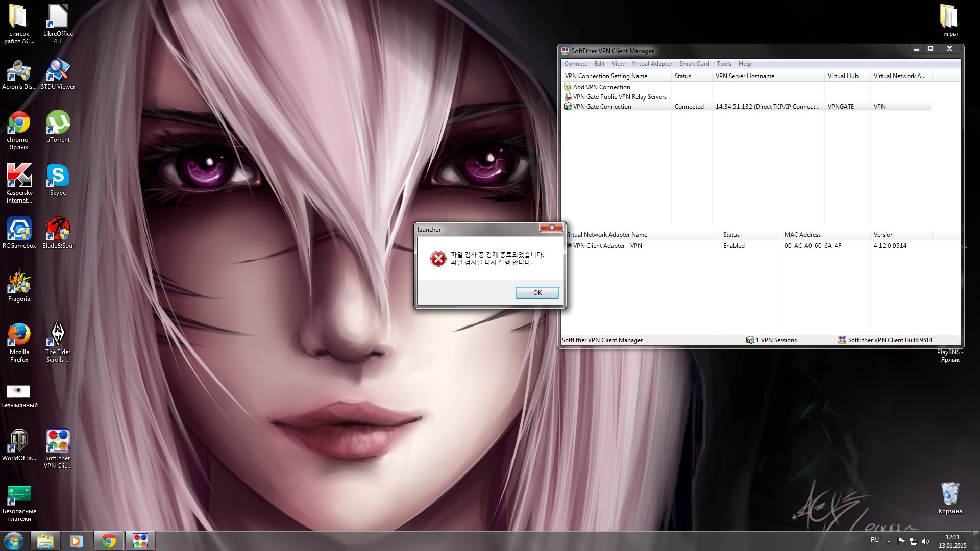Screen dimensions: 980x551
Task: Show hidden tray icons arrow
Action: tap(889, 541)
